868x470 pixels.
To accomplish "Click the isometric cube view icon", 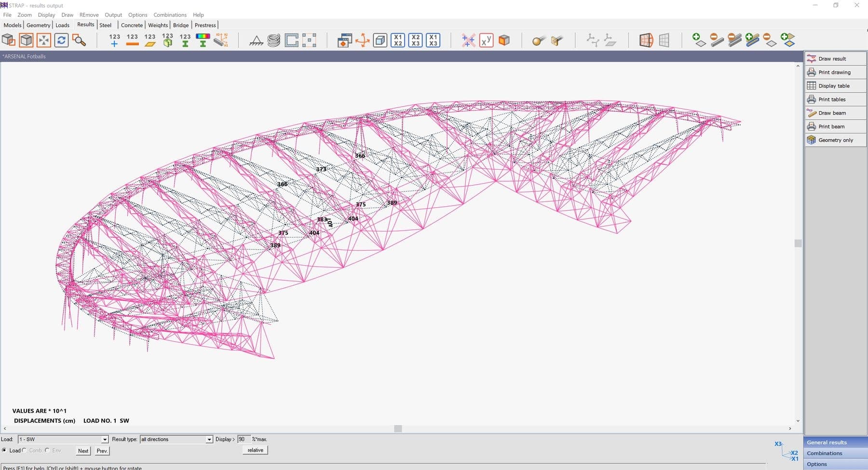I will pos(380,40).
